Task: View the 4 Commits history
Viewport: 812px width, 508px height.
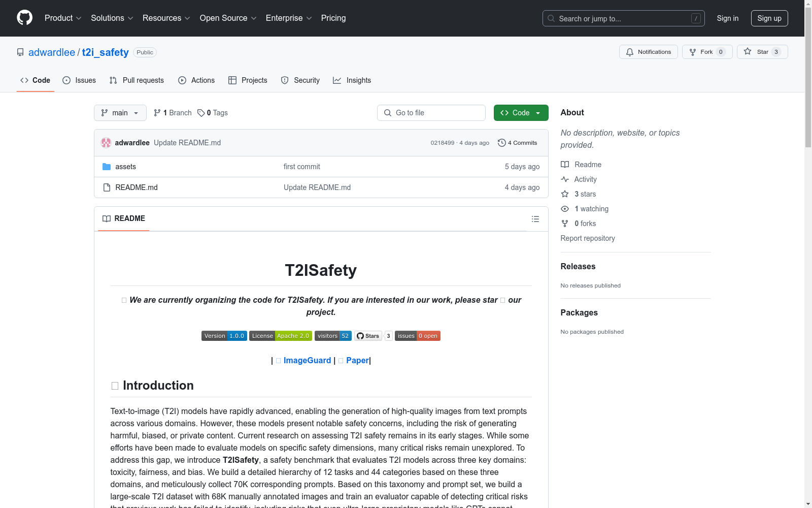Action: 517,143
